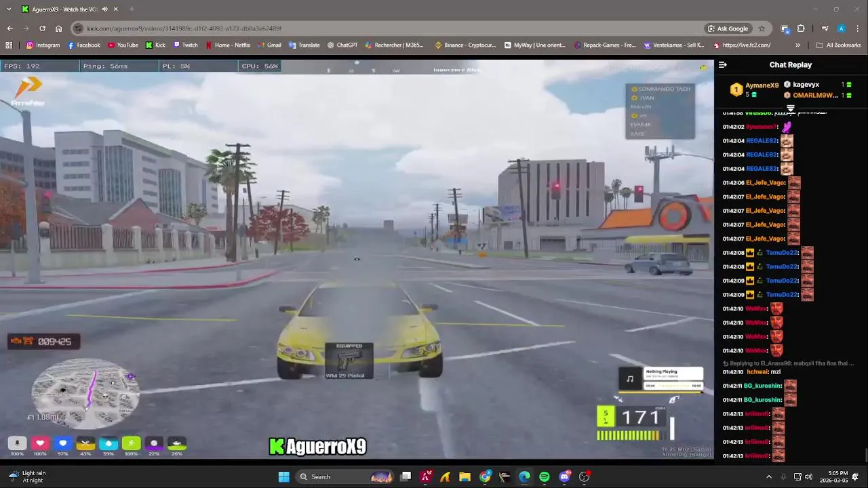Open the Translate bookmark
The image size is (868, 488).
pyautogui.click(x=304, y=45)
